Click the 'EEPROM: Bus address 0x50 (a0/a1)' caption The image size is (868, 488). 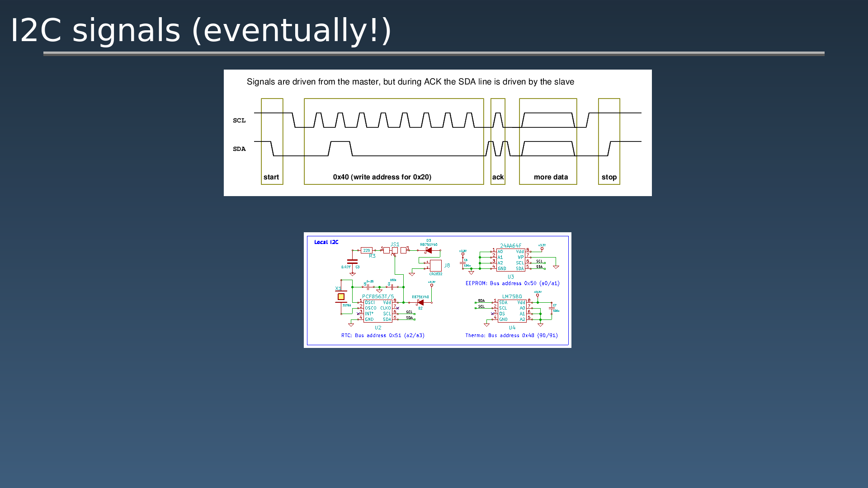[513, 283]
